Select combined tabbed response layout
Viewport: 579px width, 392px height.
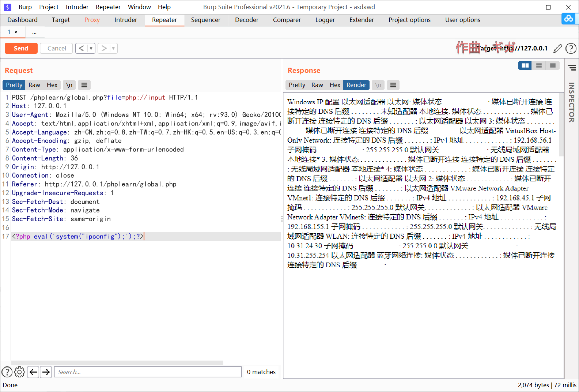pyautogui.click(x=553, y=65)
